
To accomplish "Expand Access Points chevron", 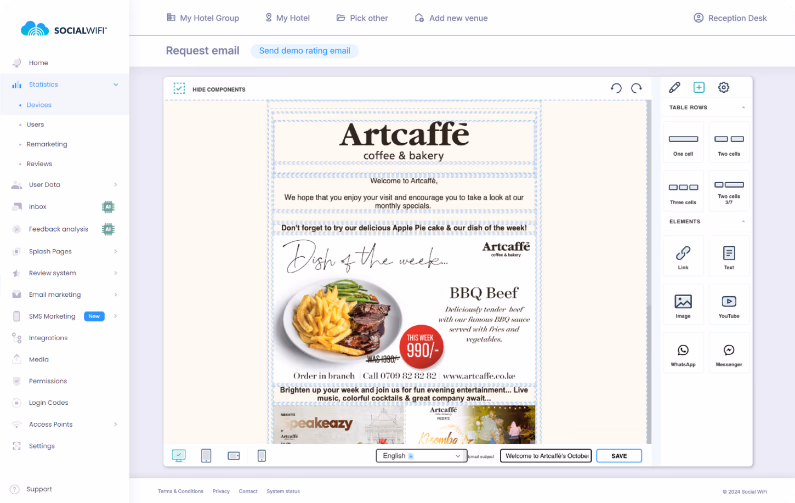I will coord(116,424).
